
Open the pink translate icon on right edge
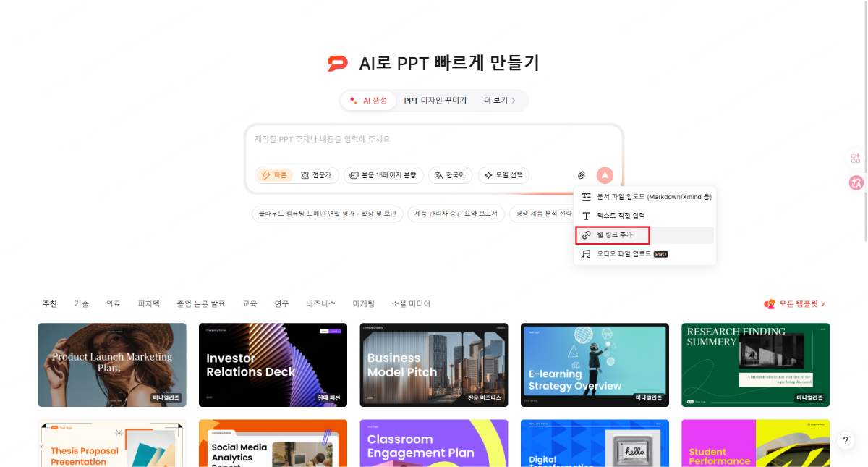click(x=856, y=183)
